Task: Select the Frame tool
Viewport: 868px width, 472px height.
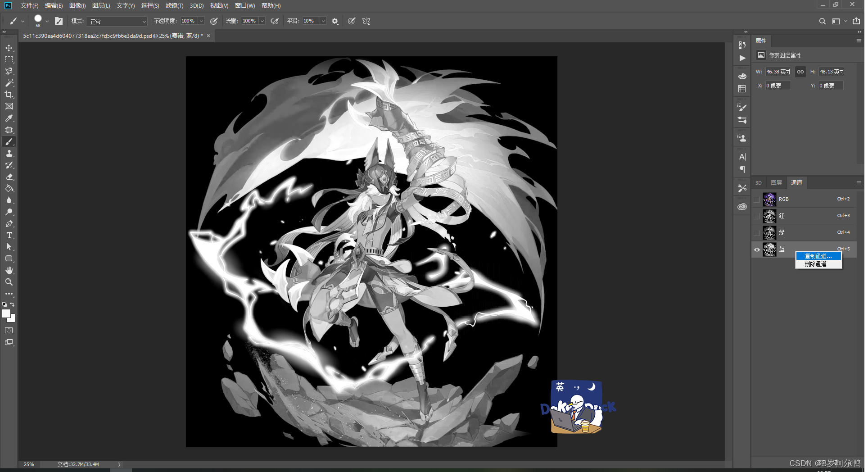Action: 9,106
